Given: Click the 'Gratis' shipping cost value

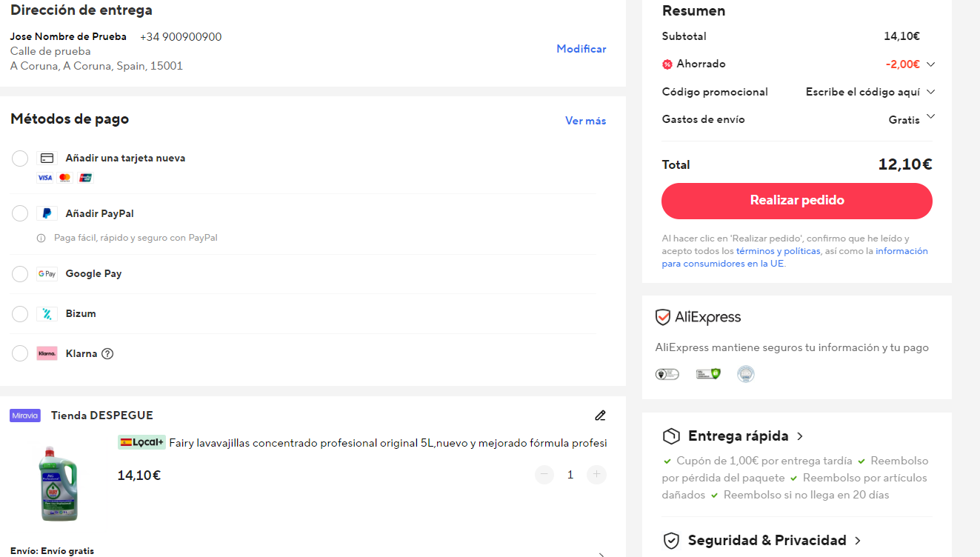Looking at the screenshot, I should (904, 120).
